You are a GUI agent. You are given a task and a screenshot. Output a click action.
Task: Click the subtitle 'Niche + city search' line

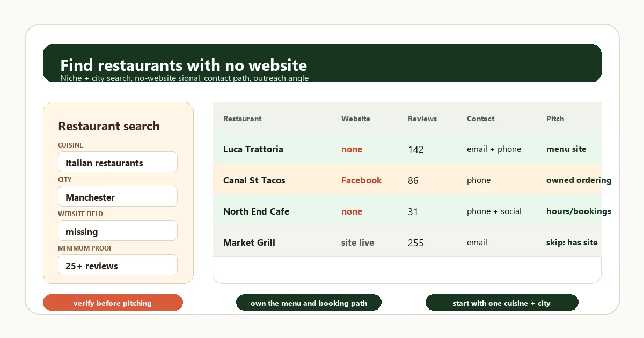pos(184,78)
